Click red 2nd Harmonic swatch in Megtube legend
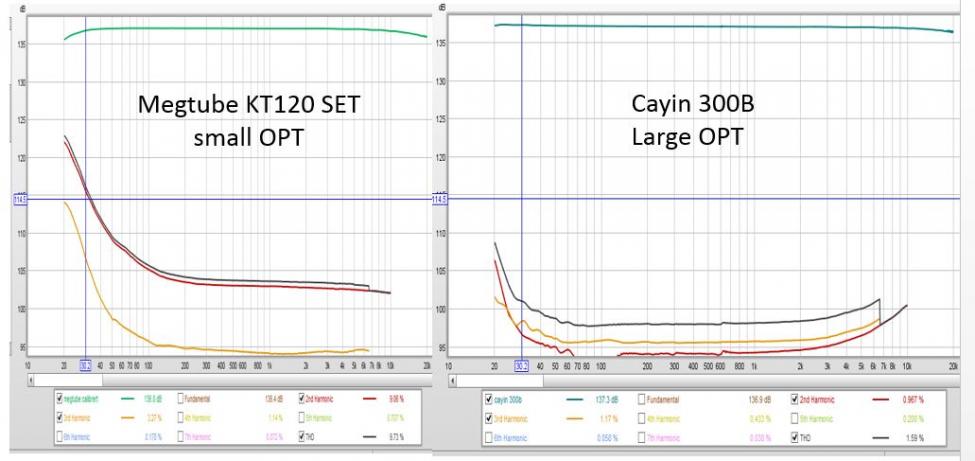Viewport: 975px width, 461px height. 369,398
